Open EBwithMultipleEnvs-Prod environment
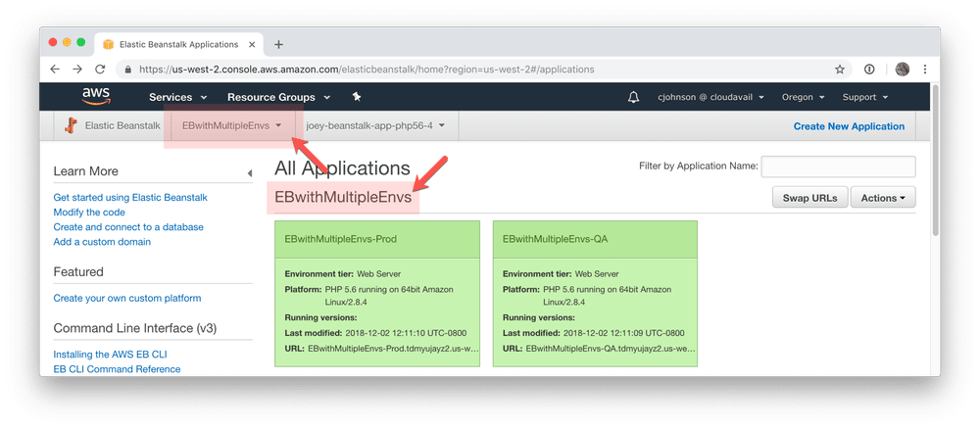The height and width of the screenshot is (429, 980). pos(341,239)
